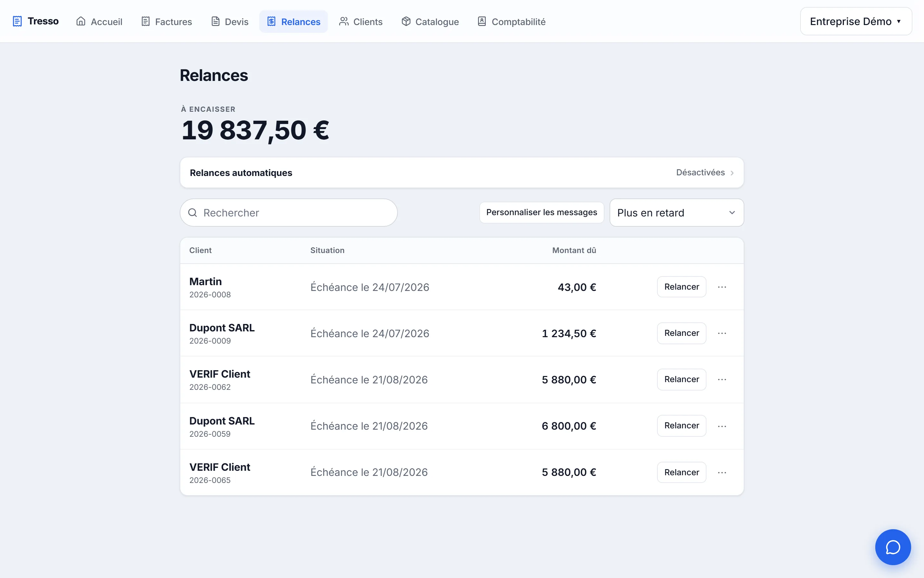Click the 43,00 € amount
Viewport: 924px width, 578px height.
pos(577,287)
